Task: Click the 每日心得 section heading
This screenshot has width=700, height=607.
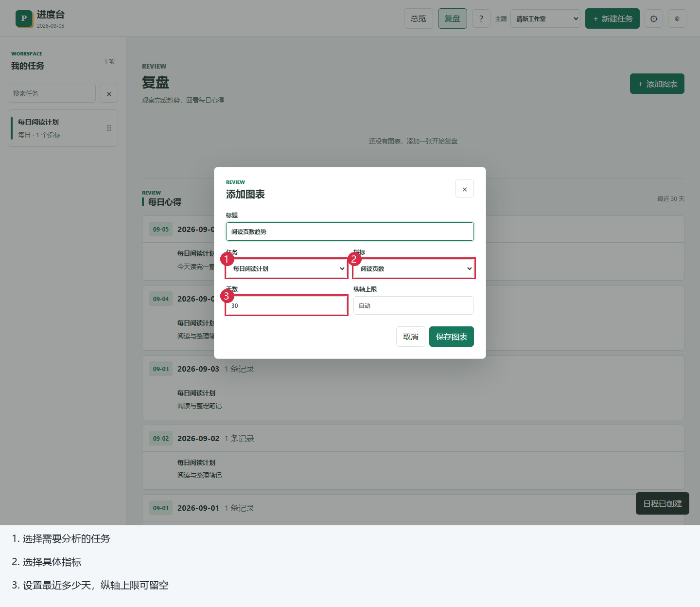Action: (x=165, y=202)
